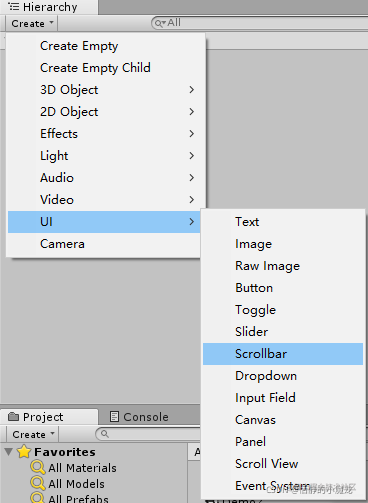Image resolution: width=368 pixels, height=503 pixels.
Task: Click the Hierarchy search magnifier icon
Action: coord(160,23)
